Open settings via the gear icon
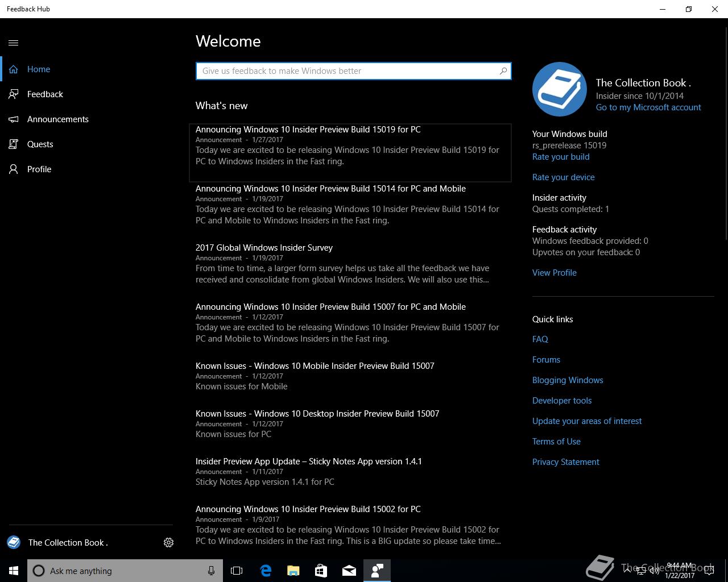The height and width of the screenshot is (582, 728). point(168,543)
